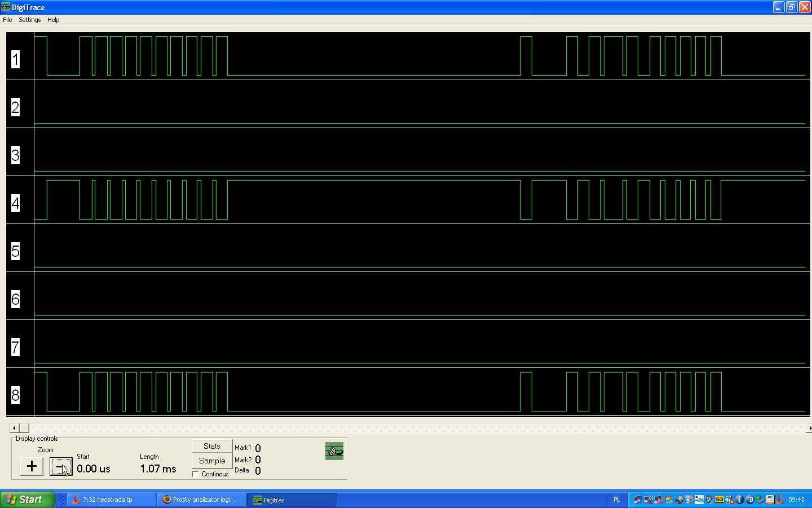Click the Length value 1.07 ms

tap(158, 468)
